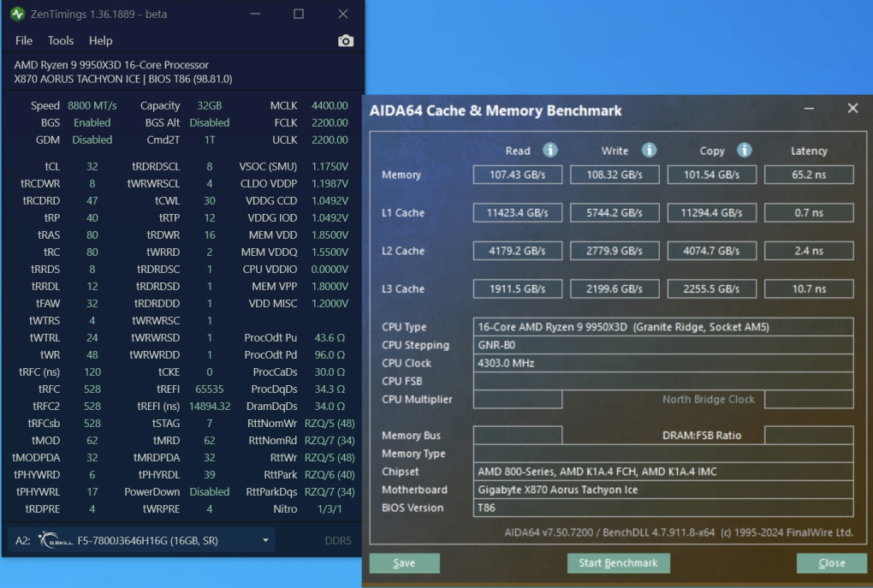Click the Nitro value 1/3/1
This screenshot has height=588, width=873.
click(330, 509)
